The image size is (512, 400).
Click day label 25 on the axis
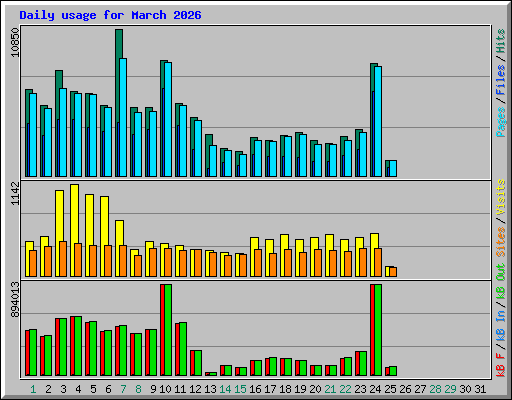390,389
